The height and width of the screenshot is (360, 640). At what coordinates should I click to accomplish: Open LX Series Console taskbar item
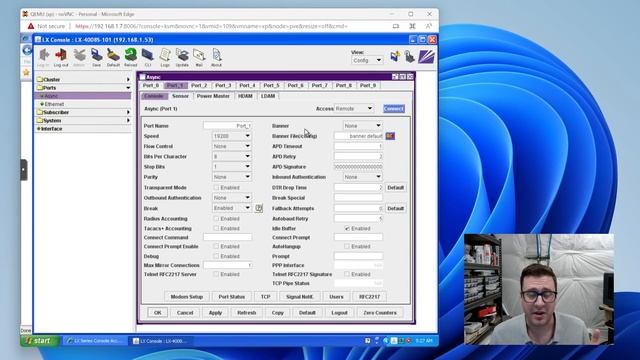click(x=95, y=341)
